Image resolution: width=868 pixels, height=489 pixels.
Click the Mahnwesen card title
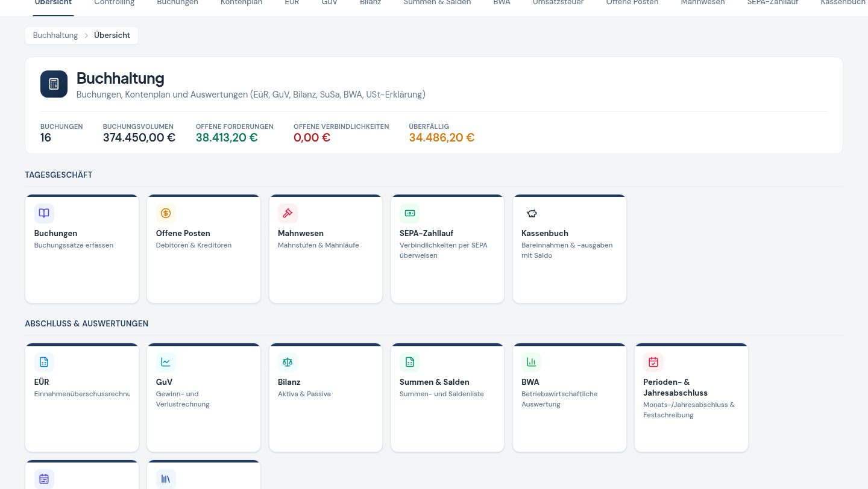click(301, 233)
